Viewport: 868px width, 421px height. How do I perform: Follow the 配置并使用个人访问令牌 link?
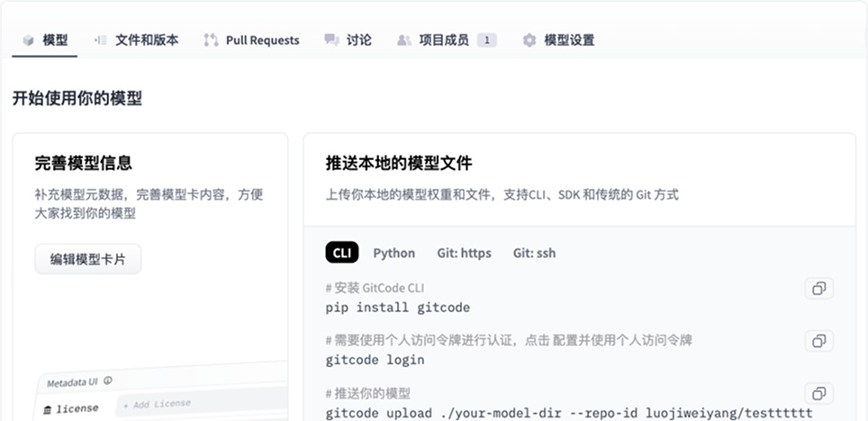(x=626, y=340)
